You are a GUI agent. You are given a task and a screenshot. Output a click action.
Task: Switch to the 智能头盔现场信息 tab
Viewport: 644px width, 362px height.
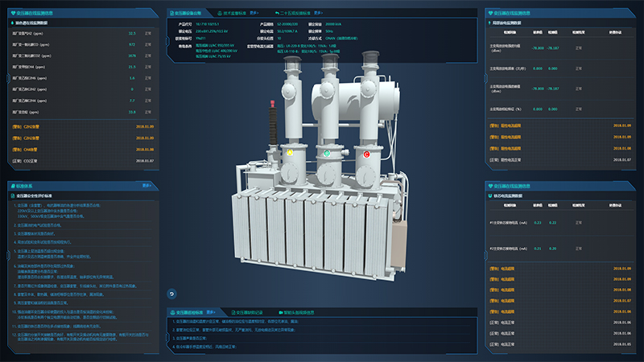pos(296,312)
